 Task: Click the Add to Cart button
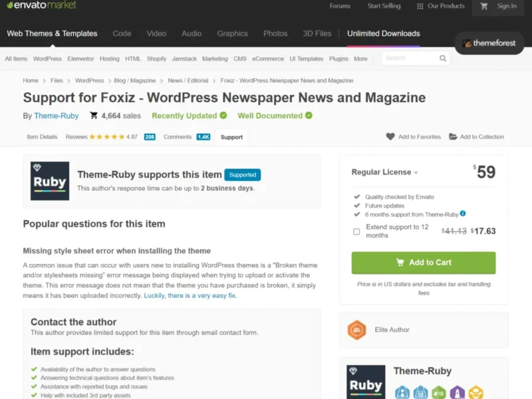(x=423, y=263)
